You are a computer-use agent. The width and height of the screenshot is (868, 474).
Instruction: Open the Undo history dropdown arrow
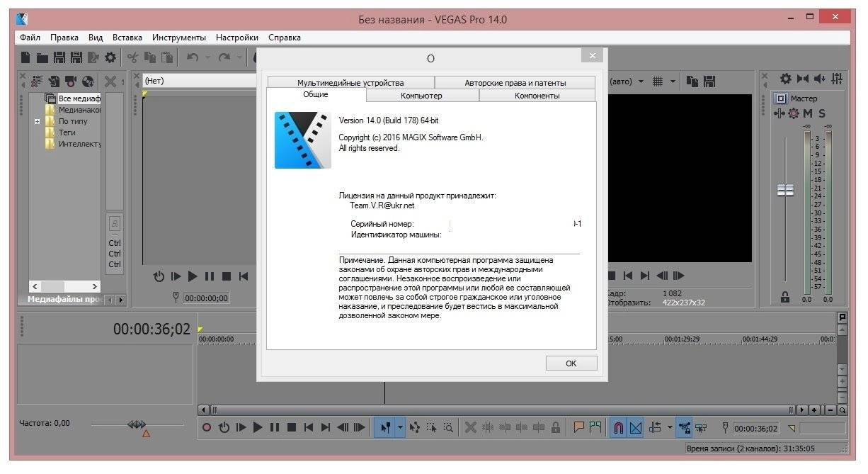207,57
